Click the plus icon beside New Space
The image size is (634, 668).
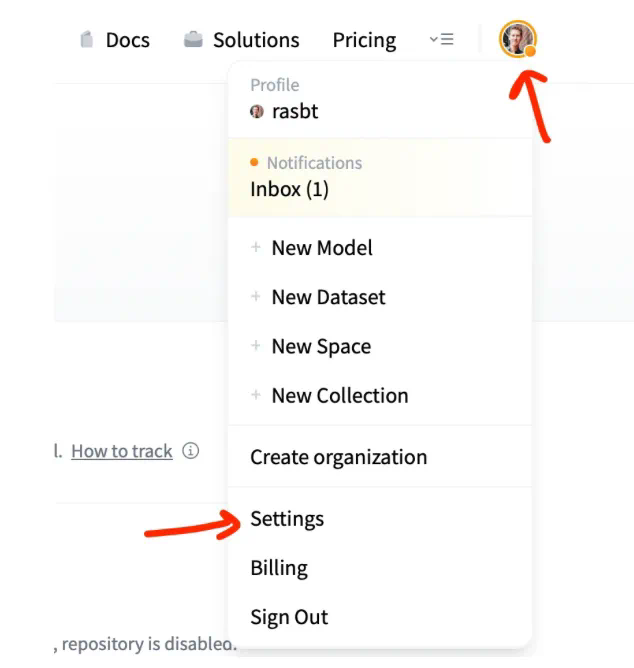[256, 346]
